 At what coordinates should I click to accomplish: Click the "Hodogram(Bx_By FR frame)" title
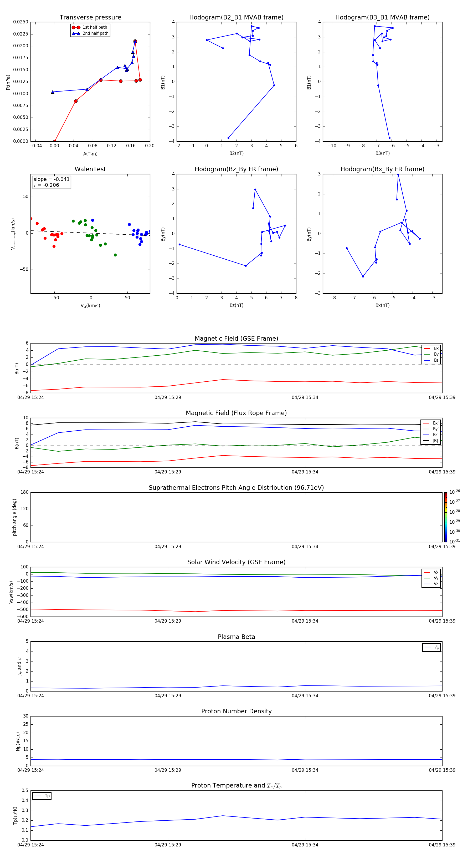pyautogui.click(x=382, y=169)
